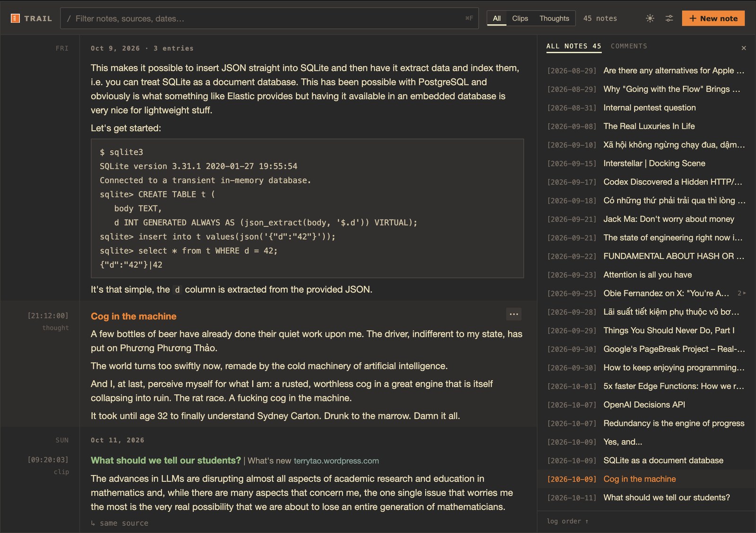Click the [21:12:00] timestamp

coord(48,315)
